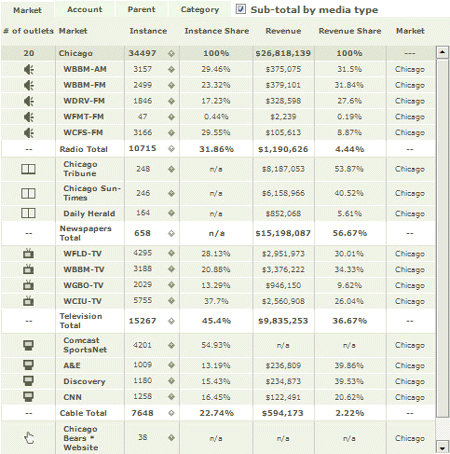Click the cable monitor icon for Discovery
450x454 pixels.
(28, 381)
